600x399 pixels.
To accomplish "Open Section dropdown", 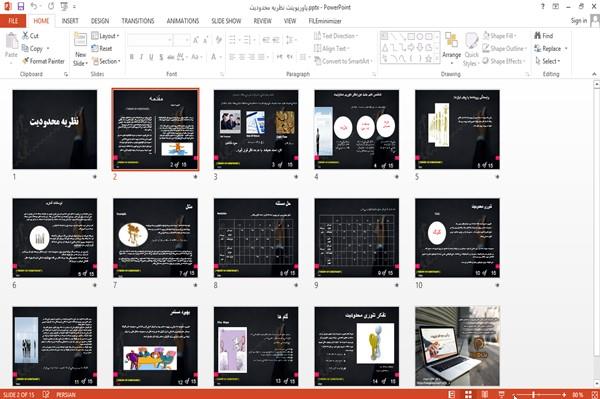I will click(x=106, y=61).
